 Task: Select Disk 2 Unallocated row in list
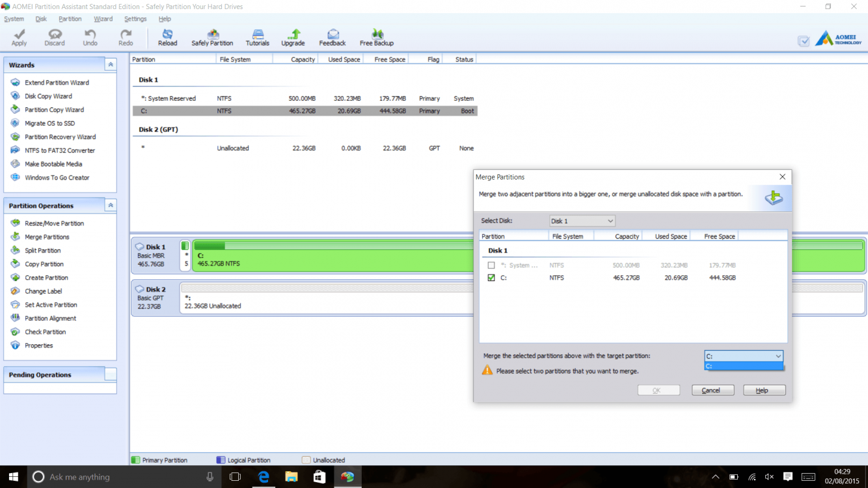click(x=305, y=148)
